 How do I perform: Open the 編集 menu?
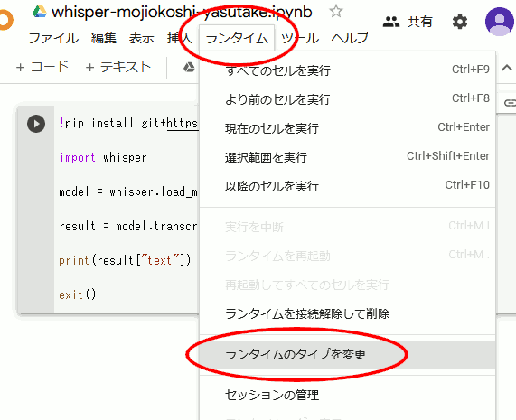pos(104,38)
